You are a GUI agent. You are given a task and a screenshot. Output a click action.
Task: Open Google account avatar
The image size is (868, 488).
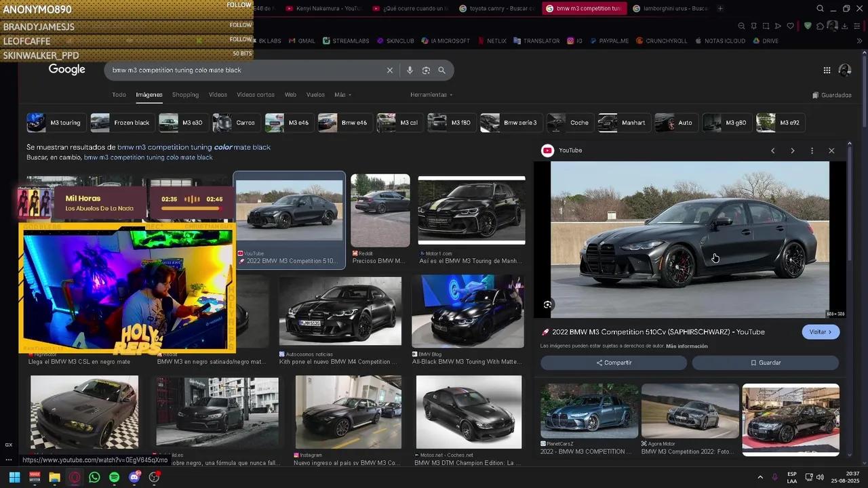pyautogui.click(x=845, y=70)
